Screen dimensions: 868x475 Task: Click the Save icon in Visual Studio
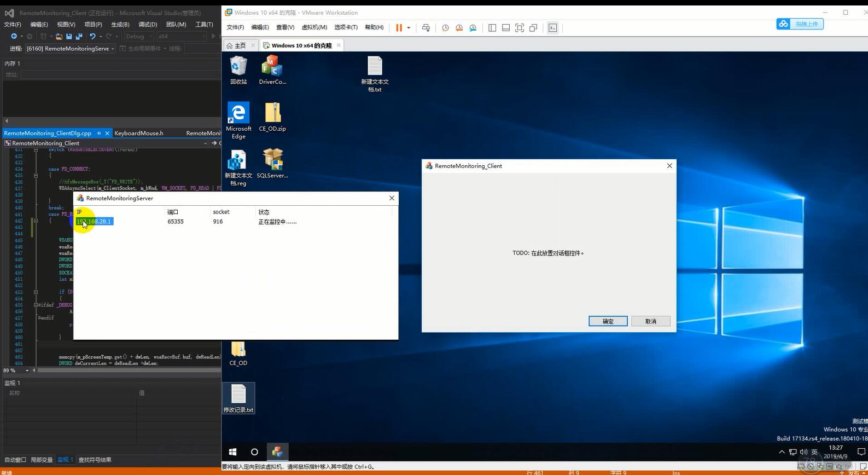pyautogui.click(x=69, y=36)
